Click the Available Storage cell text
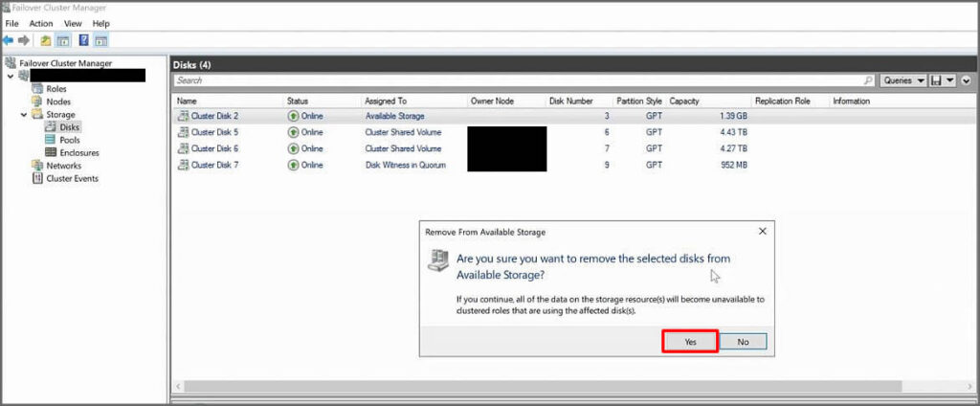The height and width of the screenshot is (406, 980). tap(394, 116)
